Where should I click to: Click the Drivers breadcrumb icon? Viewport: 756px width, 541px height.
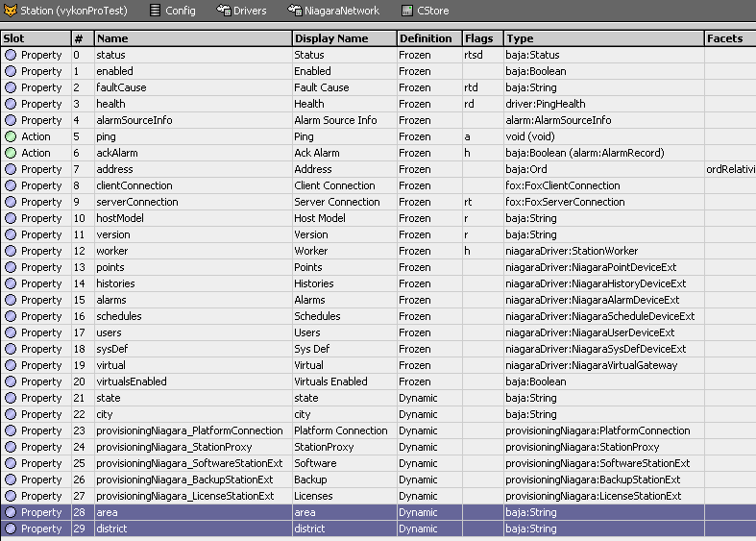[223, 11]
